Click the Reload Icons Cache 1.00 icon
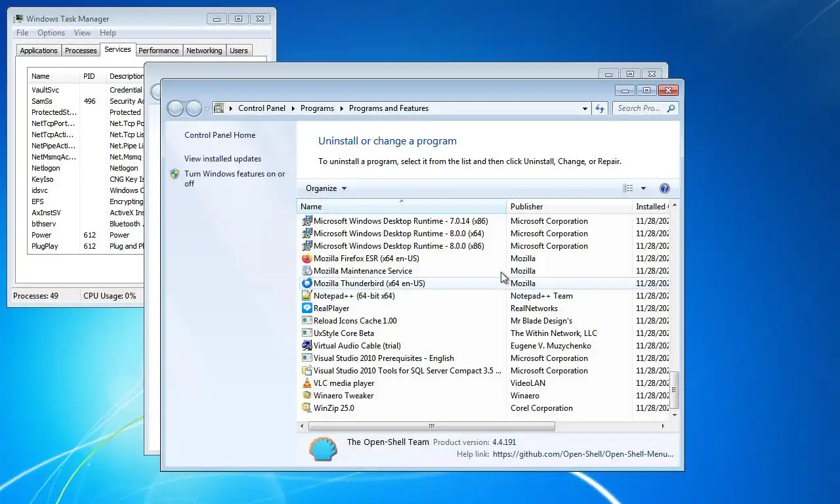Viewport: 840px width, 504px height. tap(306, 321)
